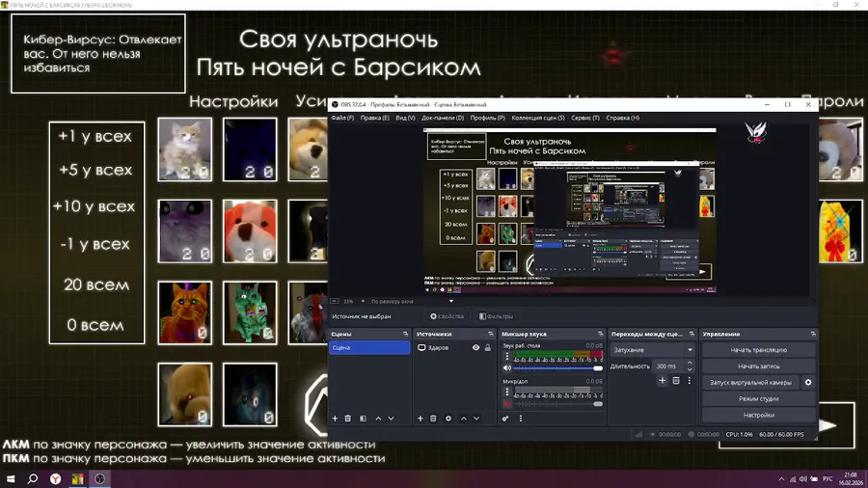Toggle lock on Здаров source
This screenshot has height=488, width=868.
click(x=488, y=348)
